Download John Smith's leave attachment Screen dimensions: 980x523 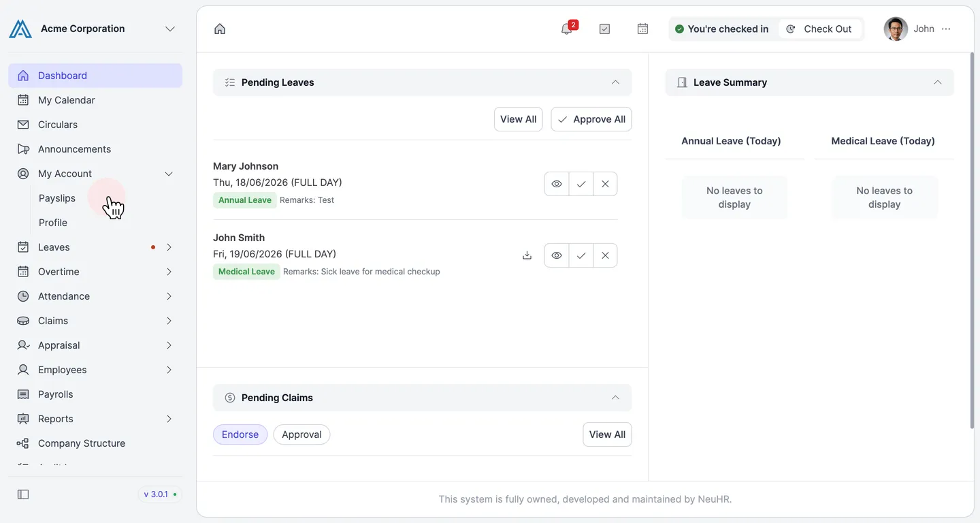(527, 255)
